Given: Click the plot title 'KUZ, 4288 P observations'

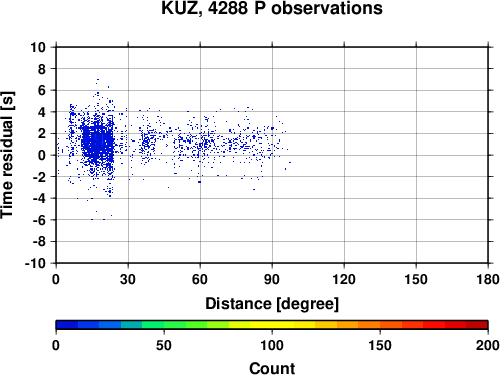Looking at the screenshot, I should pyautogui.click(x=272, y=8).
